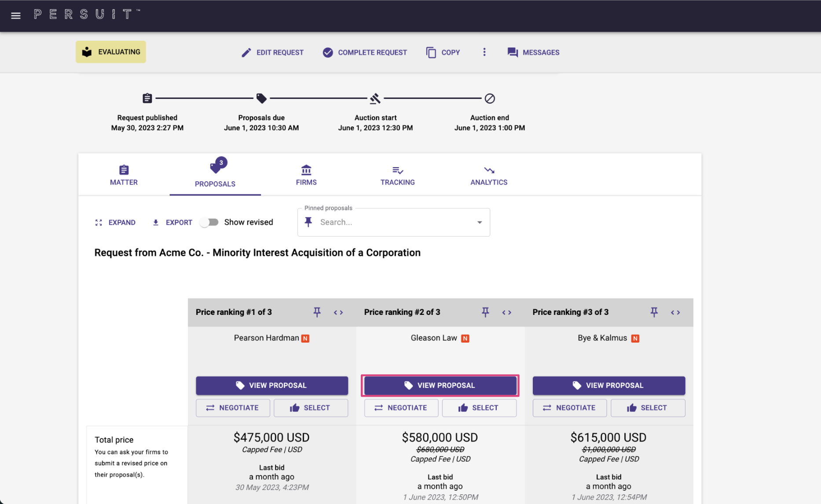Pin the Price ranking #2 proposal

point(485,312)
